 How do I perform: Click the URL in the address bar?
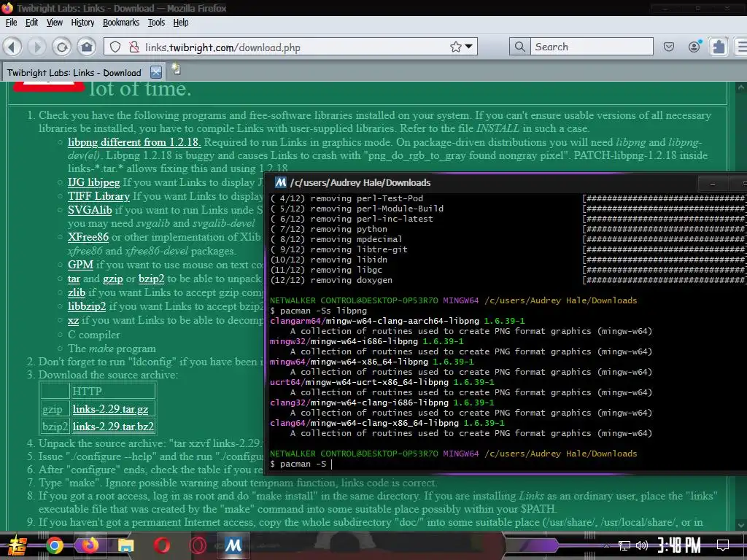tap(222, 47)
